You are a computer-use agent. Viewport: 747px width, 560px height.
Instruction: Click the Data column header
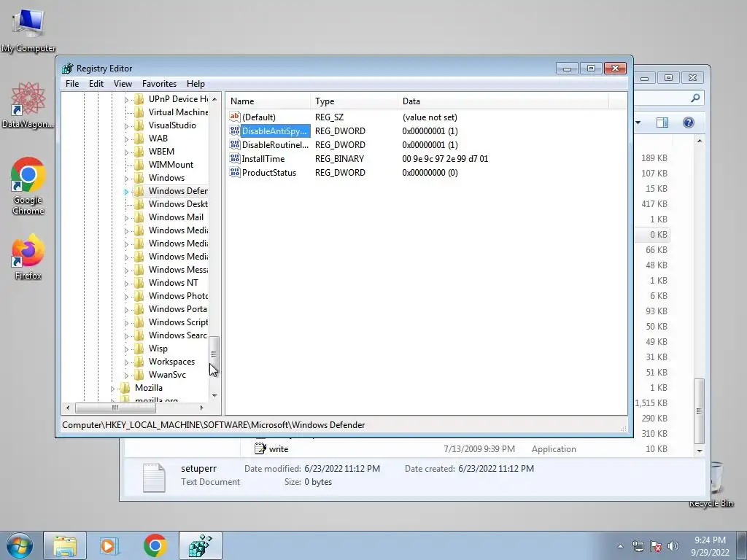[x=503, y=101]
